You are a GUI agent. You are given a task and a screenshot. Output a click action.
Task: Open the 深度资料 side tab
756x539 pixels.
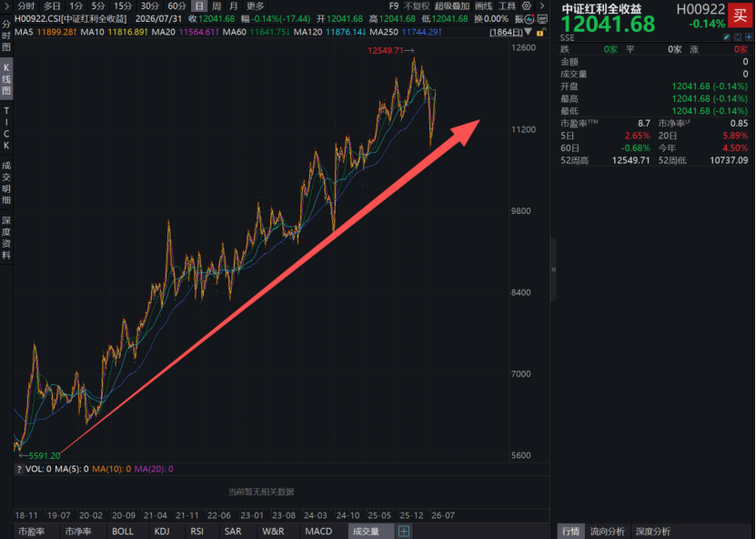[6, 238]
